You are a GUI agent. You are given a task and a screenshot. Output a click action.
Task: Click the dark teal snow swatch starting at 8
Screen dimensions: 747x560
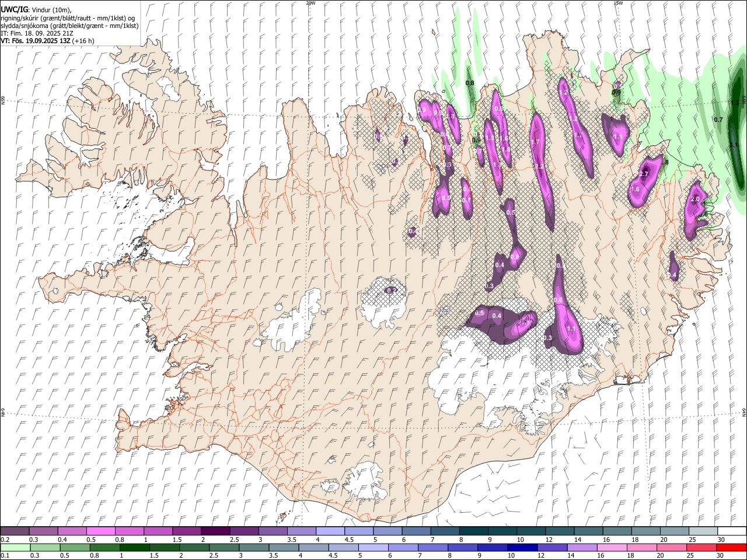coord(473,531)
